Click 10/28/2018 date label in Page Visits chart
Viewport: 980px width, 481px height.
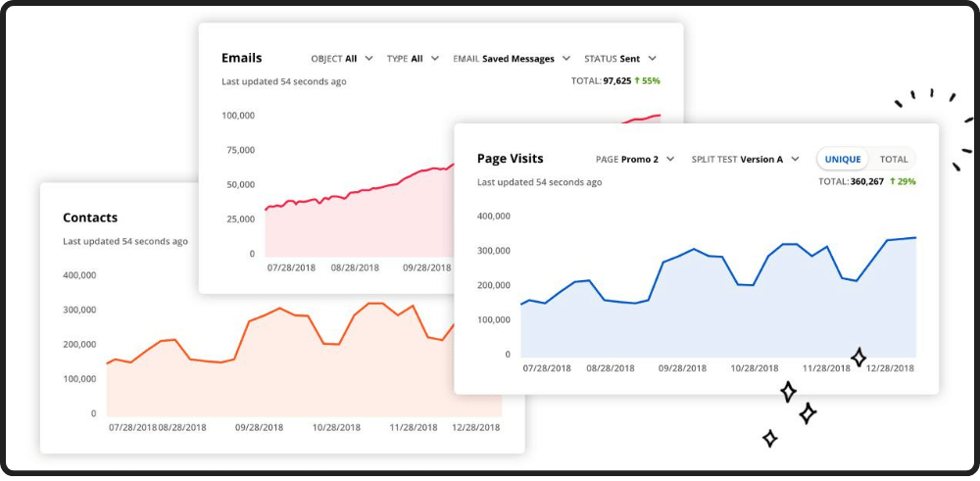coord(755,368)
